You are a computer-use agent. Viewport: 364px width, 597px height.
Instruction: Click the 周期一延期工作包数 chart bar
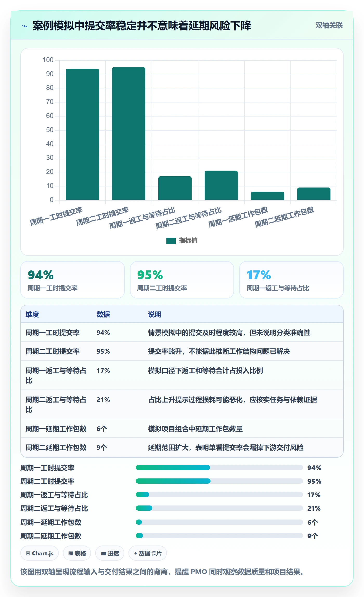[268, 196]
